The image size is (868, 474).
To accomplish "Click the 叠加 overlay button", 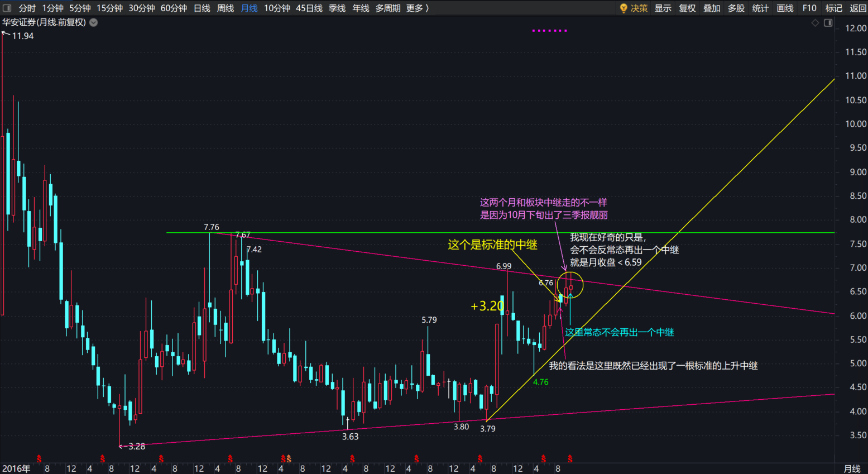I will point(712,8).
